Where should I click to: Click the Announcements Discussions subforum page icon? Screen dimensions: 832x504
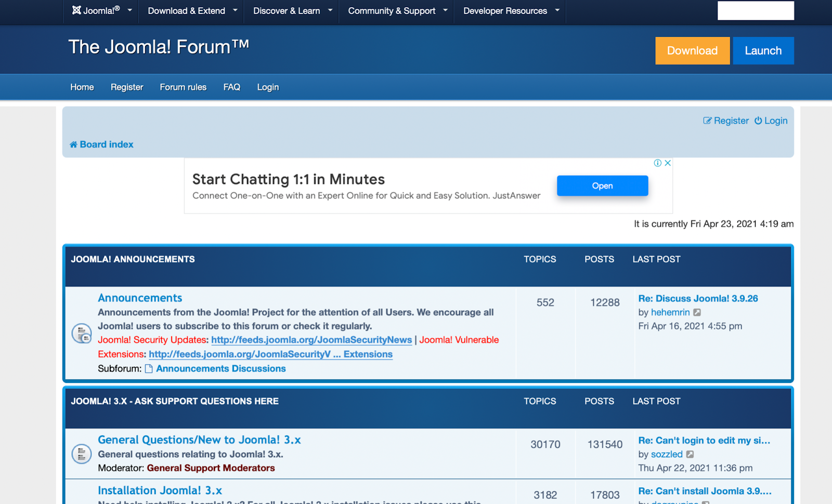[x=149, y=368]
